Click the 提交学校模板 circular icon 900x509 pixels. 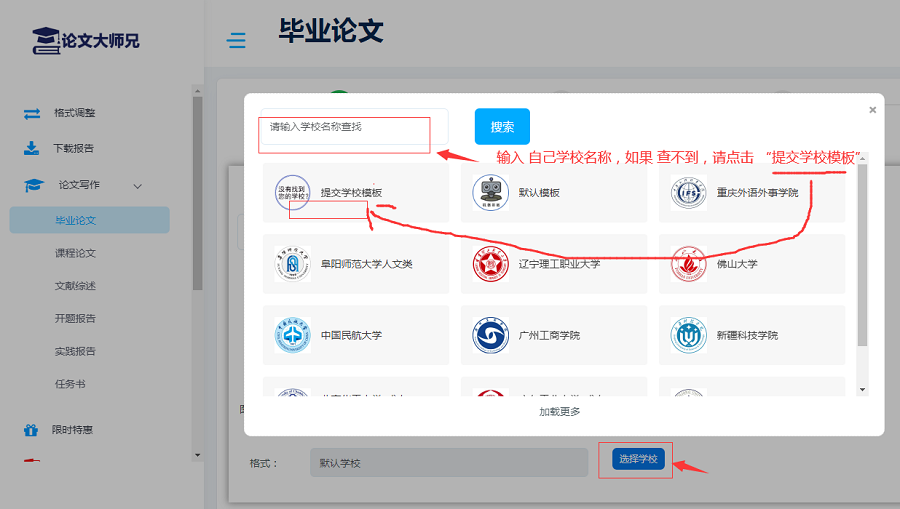point(292,193)
